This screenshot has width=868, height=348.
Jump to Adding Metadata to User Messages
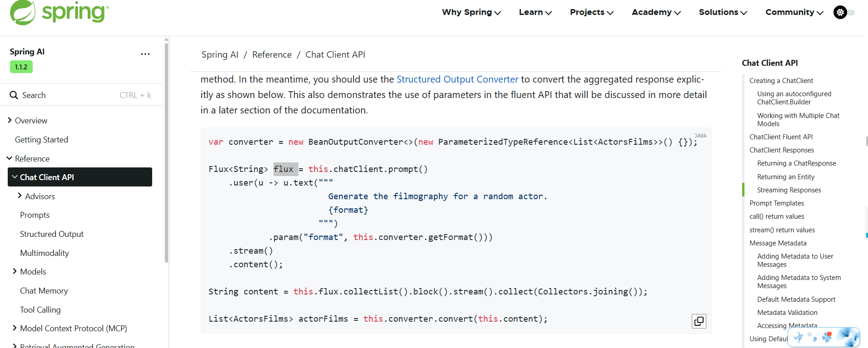pyautogui.click(x=795, y=260)
